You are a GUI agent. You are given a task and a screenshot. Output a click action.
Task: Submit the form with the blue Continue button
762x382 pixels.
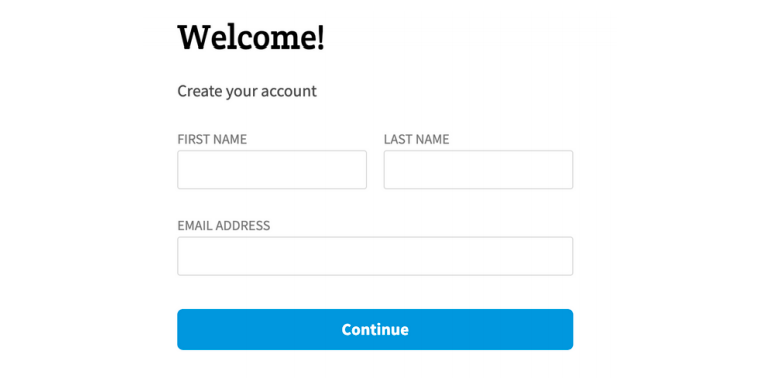coord(375,329)
